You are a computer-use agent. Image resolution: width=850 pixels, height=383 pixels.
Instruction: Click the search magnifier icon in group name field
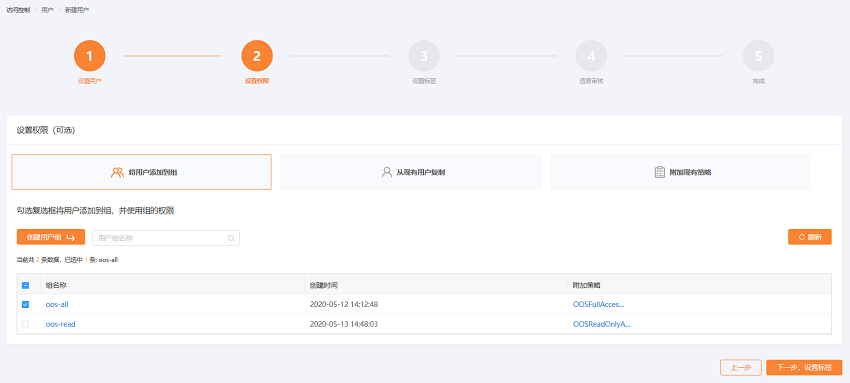(x=231, y=238)
